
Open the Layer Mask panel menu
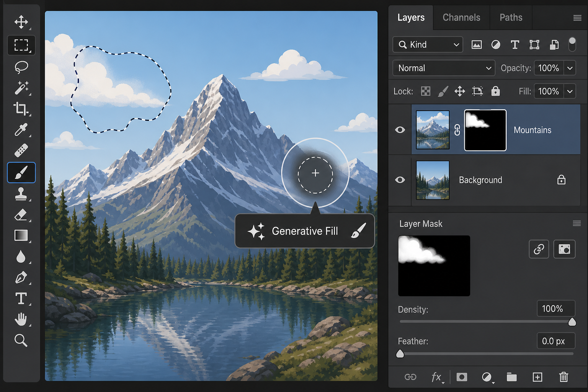pos(577,224)
